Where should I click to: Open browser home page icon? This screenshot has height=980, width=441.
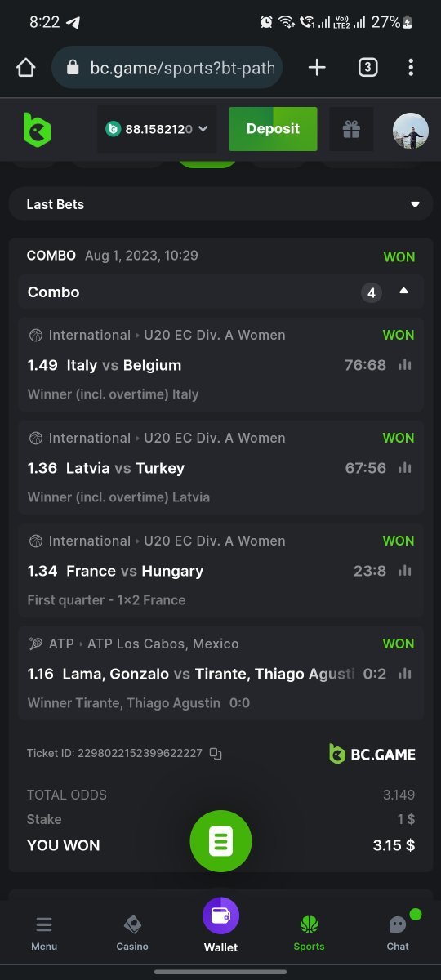(26, 68)
